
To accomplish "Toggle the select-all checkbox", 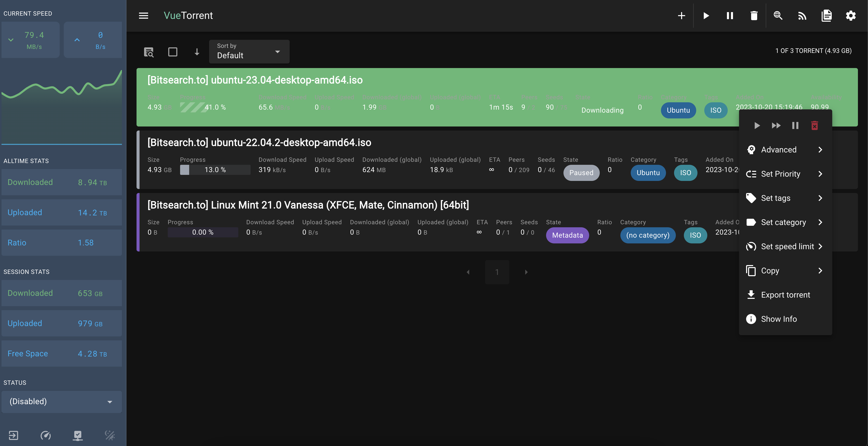I will coord(172,52).
